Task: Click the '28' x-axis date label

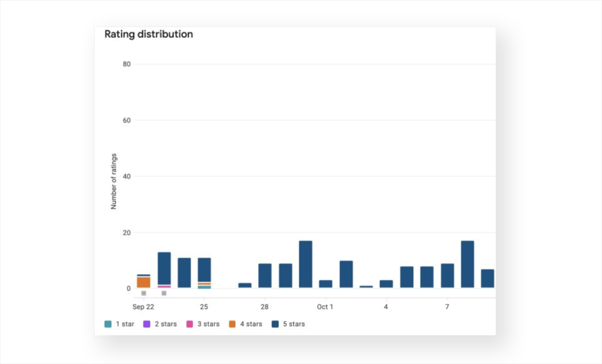Action: [265, 307]
